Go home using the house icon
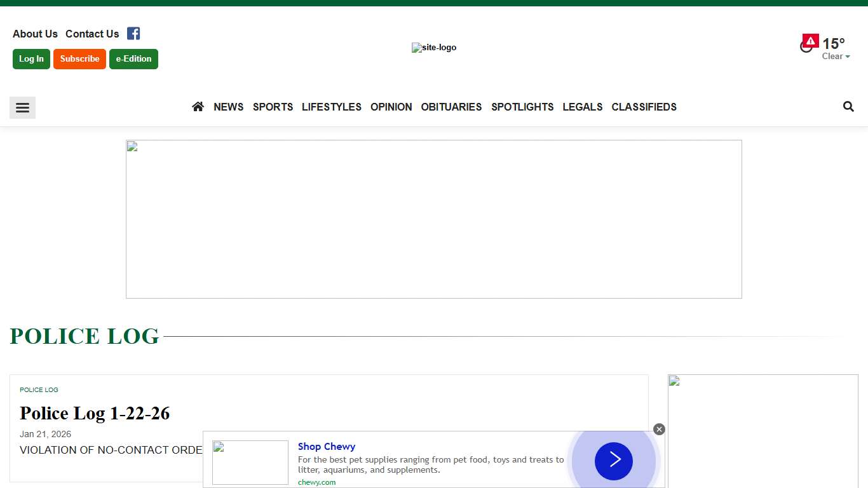This screenshot has height=488, width=868. click(x=197, y=106)
